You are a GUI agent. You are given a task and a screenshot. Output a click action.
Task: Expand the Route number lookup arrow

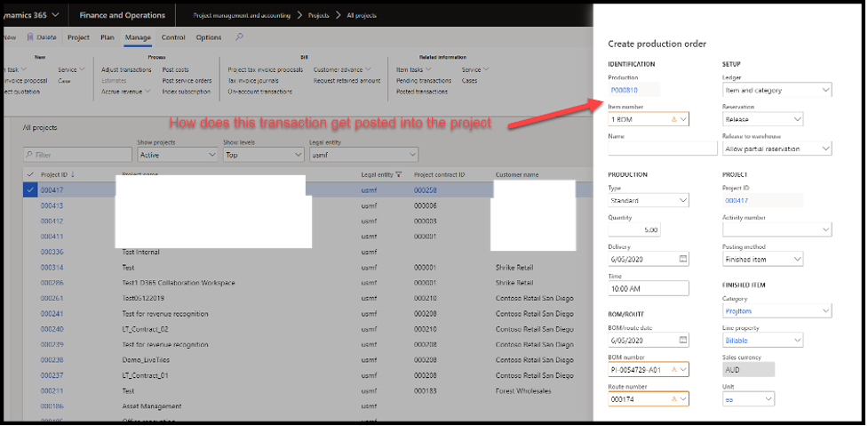[683, 398]
